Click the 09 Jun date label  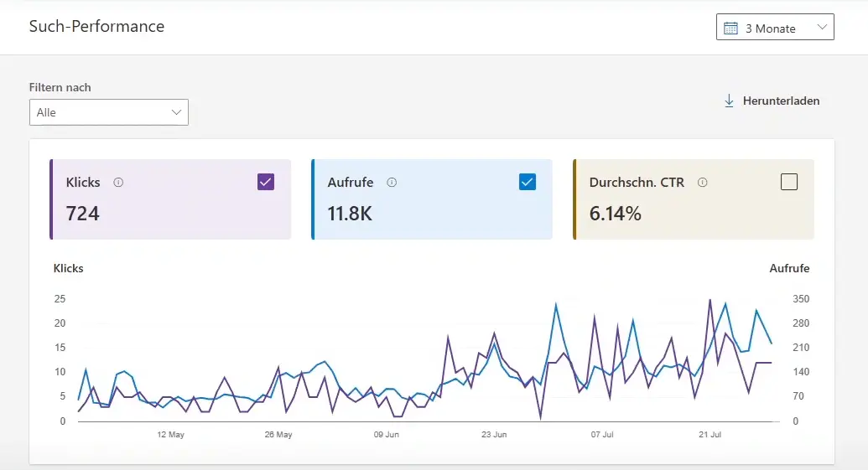(387, 435)
